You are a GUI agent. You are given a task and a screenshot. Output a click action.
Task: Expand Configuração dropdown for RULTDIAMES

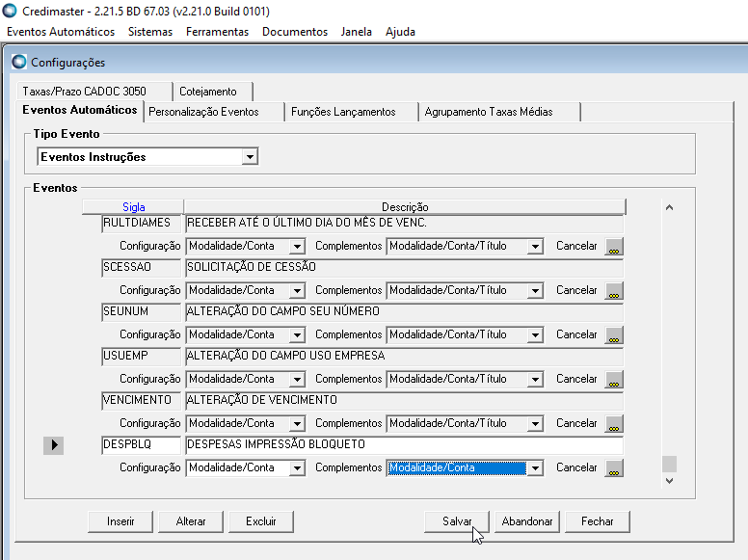click(x=297, y=246)
